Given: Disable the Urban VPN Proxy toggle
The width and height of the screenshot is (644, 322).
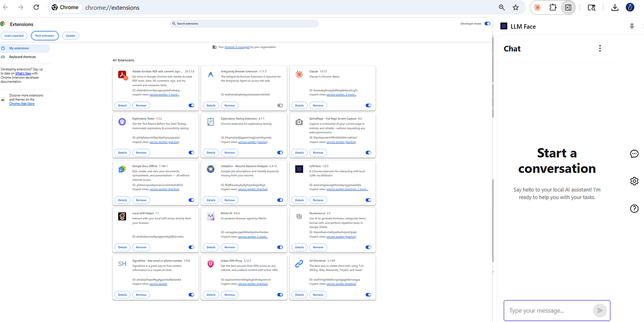Looking at the screenshot, I should click(280, 295).
